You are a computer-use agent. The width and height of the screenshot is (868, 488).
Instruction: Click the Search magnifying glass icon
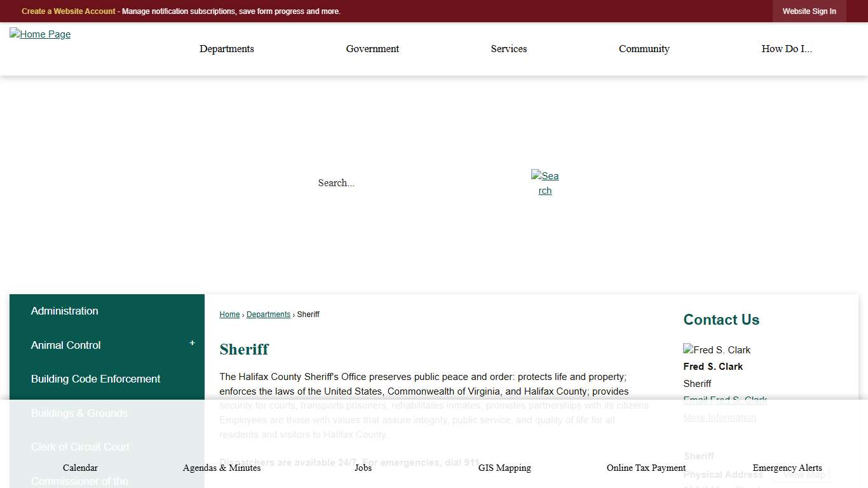(x=545, y=183)
